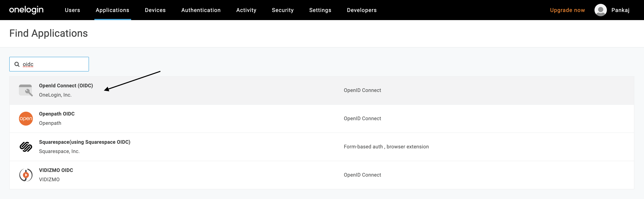Select the Openpath OIDC application
644x199 pixels.
[322, 119]
